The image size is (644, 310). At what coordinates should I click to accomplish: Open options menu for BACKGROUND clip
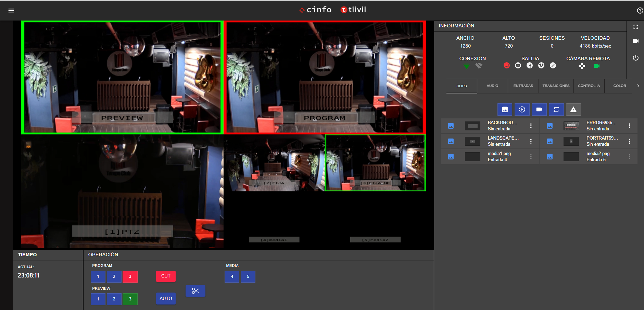531,126
